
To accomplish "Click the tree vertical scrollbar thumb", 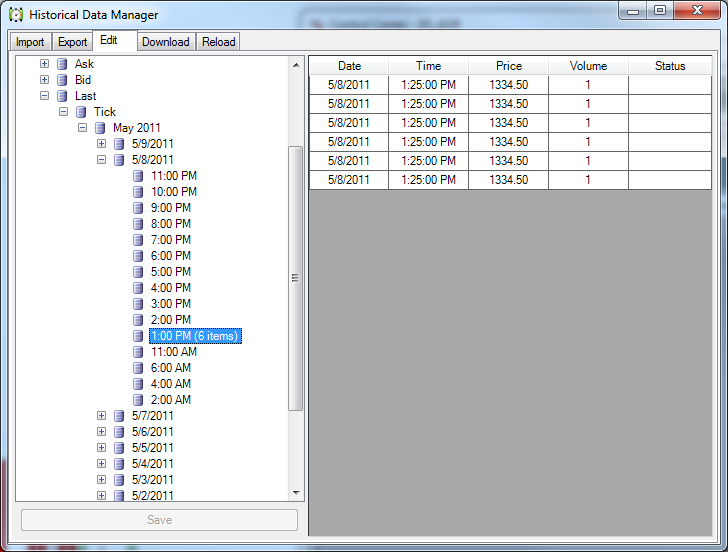I will (x=296, y=278).
